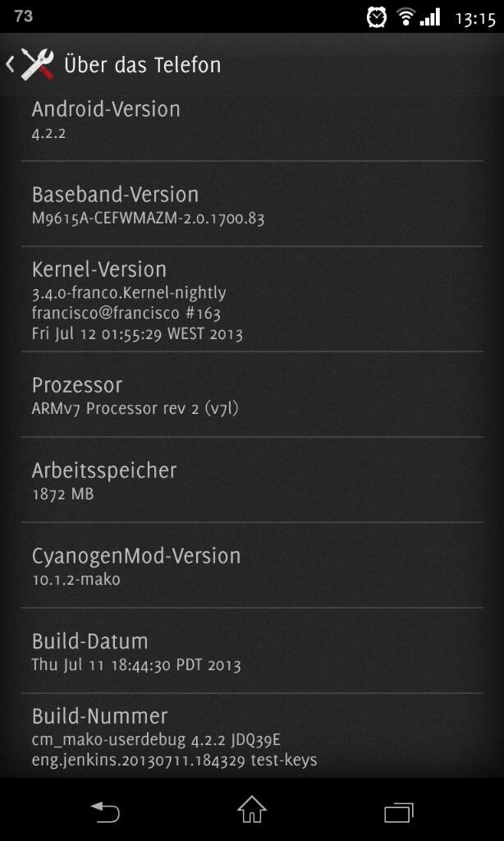The height and width of the screenshot is (841, 504).
Task: Tap the Arbeitsspeicher 1872 MB entry
Action: 252,480
